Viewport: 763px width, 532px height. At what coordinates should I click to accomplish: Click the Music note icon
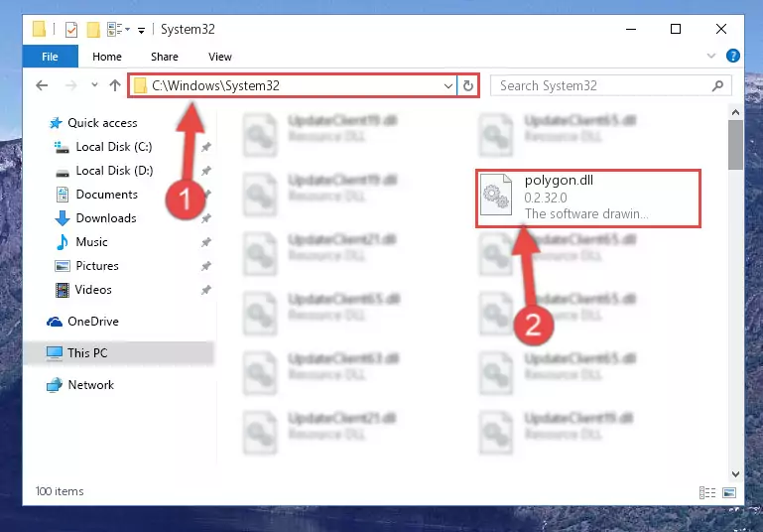pos(63,242)
